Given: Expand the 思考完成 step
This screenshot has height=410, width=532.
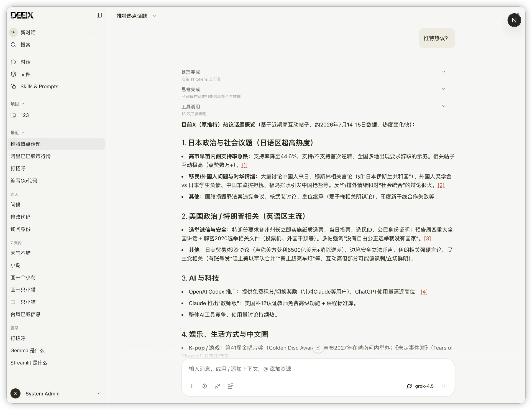Looking at the screenshot, I should click(x=444, y=89).
